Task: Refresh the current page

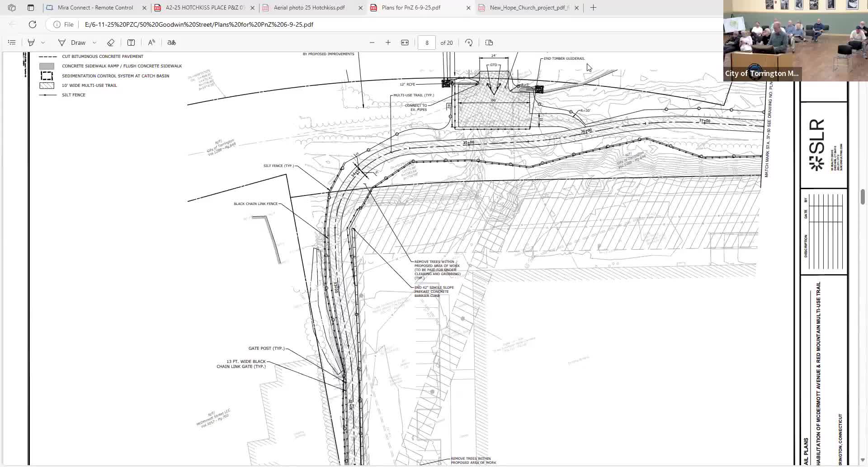Action: click(x=33, y=24)
